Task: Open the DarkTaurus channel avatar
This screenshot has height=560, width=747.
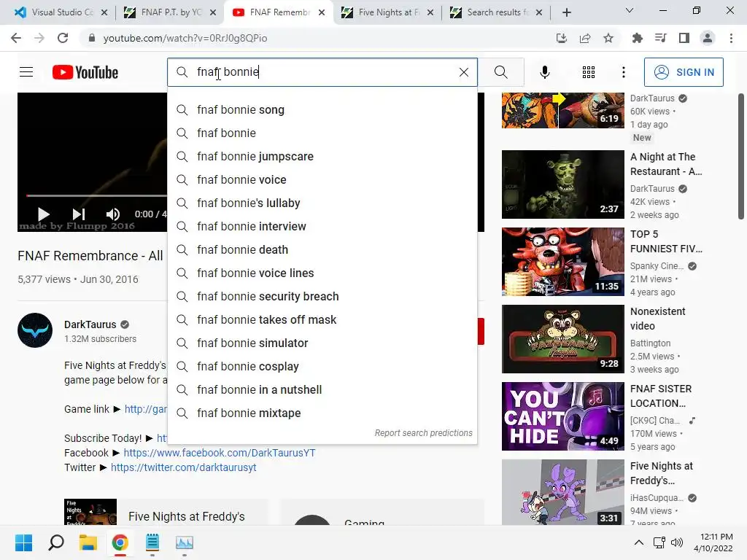Action: tap(35, 330)
